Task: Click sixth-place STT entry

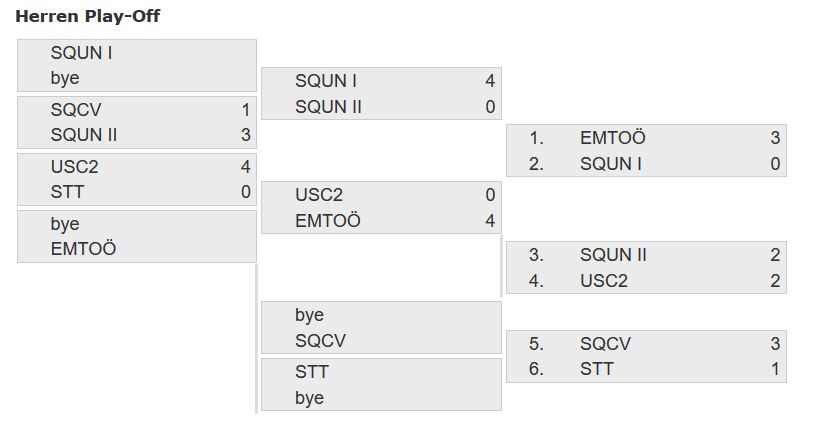Action: 597,370
